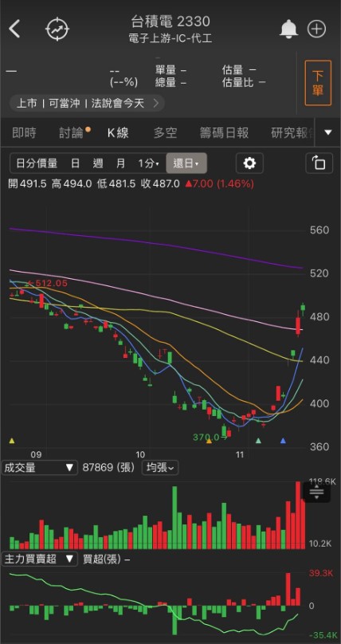The image size is (341, 644).
Task: Open chart settings gear icon
Action: 249,163
